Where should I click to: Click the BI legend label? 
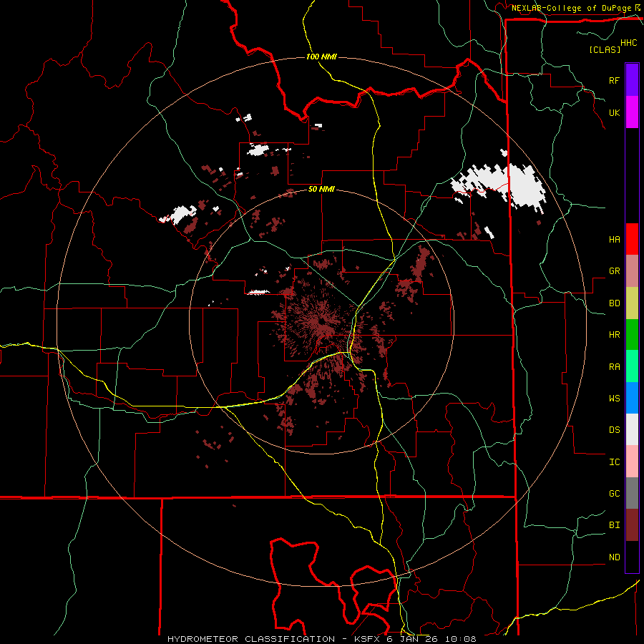pos(614,525)
